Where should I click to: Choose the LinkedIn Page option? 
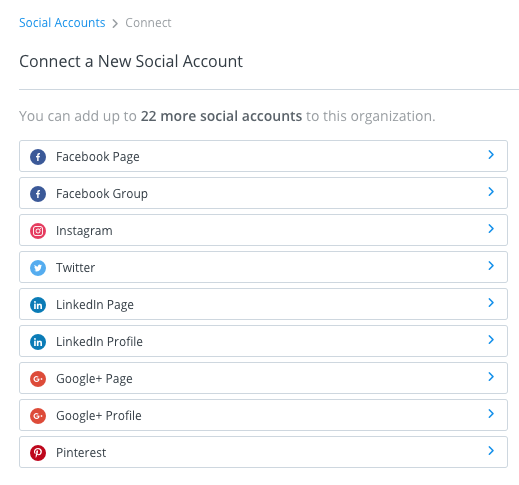click(x=263, y=304)
